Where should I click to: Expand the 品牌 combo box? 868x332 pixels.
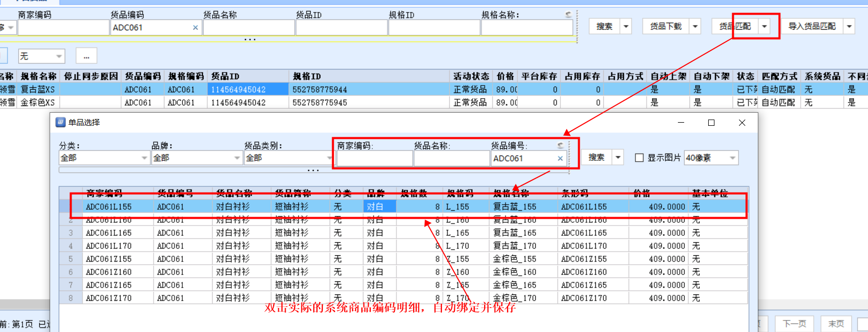click(237, 158)
